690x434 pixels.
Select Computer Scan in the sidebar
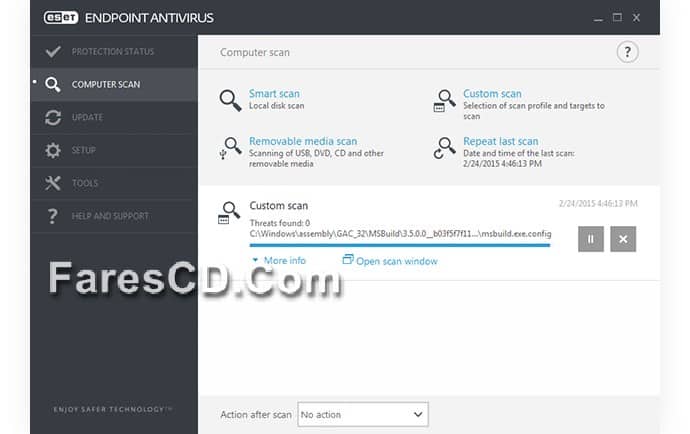114,84
